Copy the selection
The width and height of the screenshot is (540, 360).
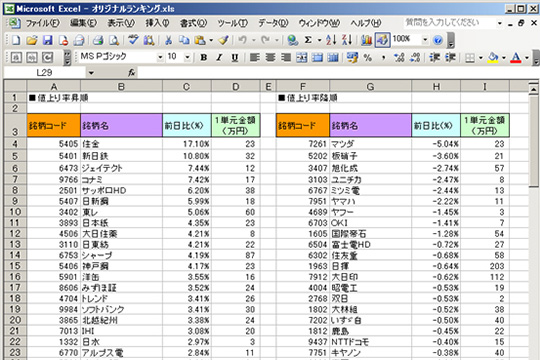click(x=184, y=40)
